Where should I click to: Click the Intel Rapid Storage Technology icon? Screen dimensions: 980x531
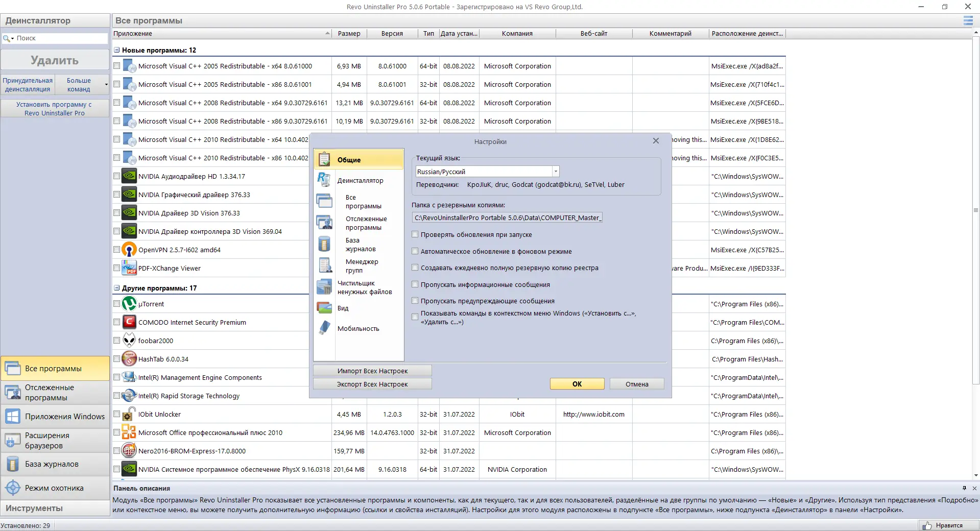click(x=129, y=396)
